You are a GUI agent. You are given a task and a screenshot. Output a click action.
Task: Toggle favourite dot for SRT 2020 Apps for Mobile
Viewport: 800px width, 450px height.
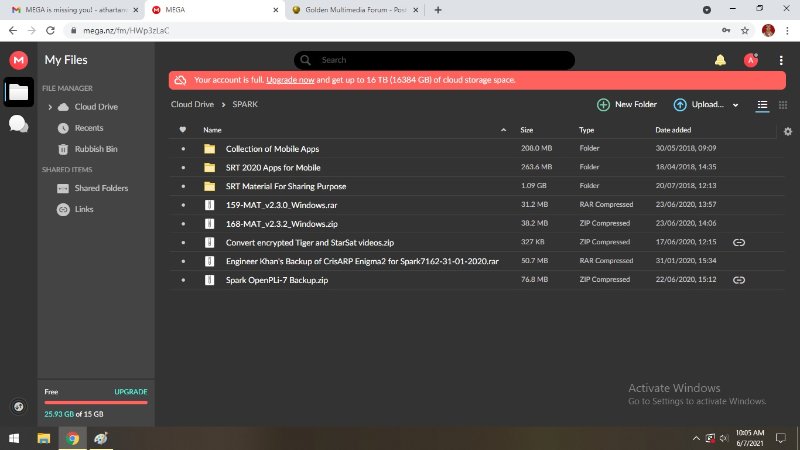point(183,168)
